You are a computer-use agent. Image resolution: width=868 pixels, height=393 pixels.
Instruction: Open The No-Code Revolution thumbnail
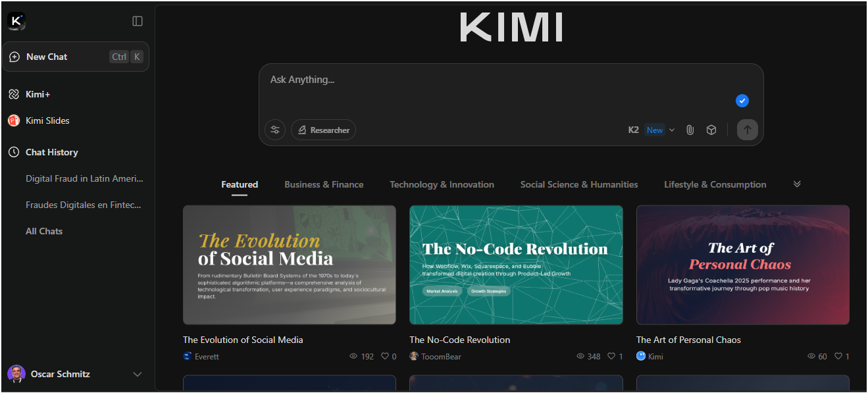pyautogui.click(x=516, y=265)
